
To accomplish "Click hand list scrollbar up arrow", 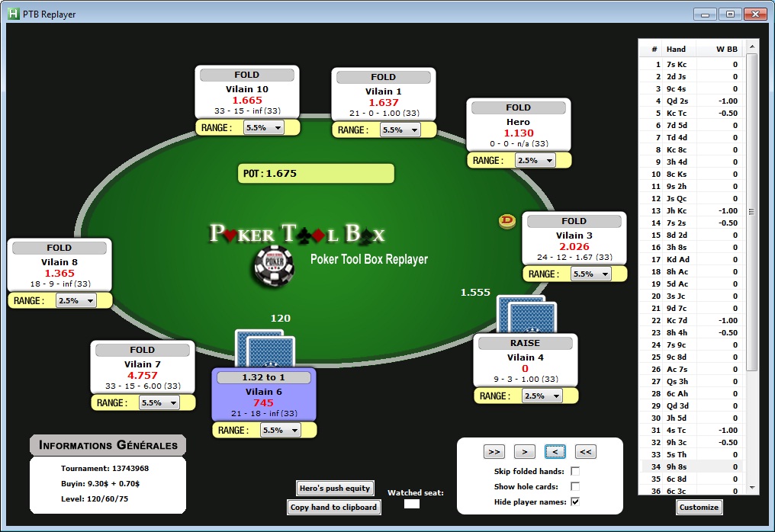I will pos(752,46).
